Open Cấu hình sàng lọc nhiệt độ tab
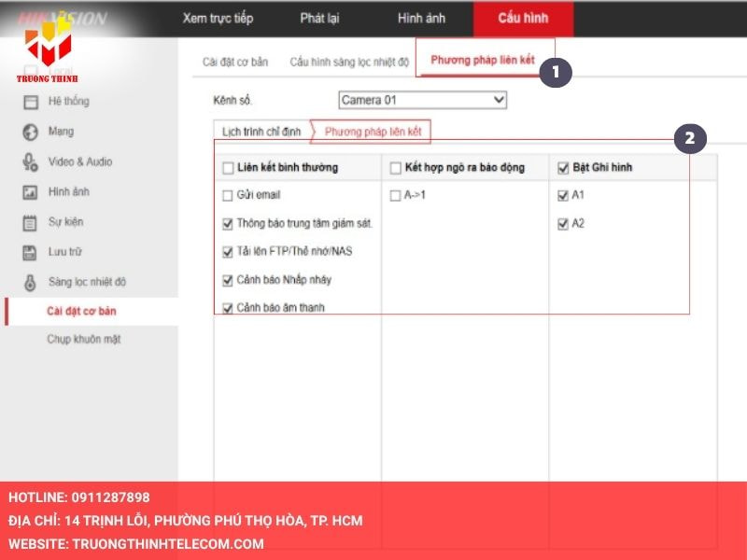747x560 pixels. (349, 62)
